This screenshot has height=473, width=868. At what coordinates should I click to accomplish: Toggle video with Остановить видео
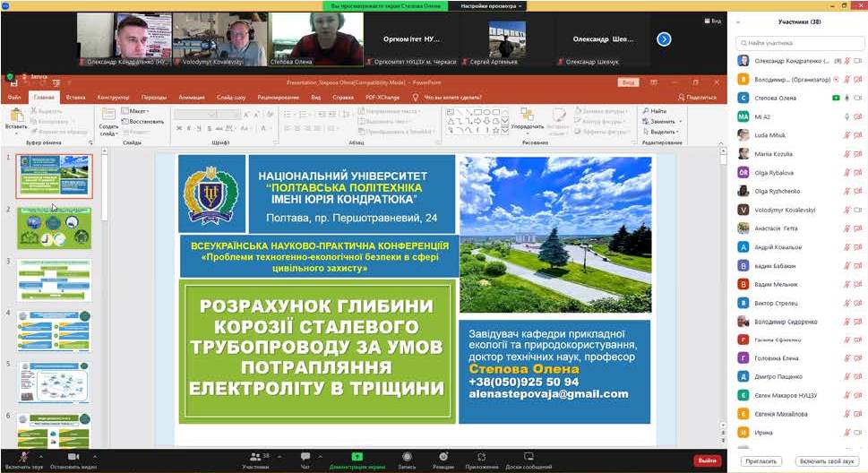pos(72,459)
